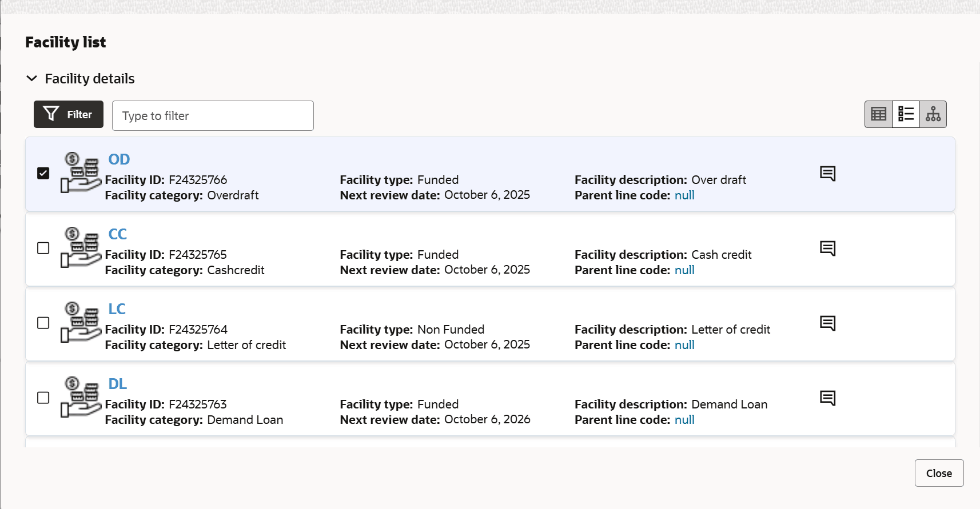Viewport: 980px width, 509px height.
Task: Switch to list view icon
Action: click(x=906, y=114)
